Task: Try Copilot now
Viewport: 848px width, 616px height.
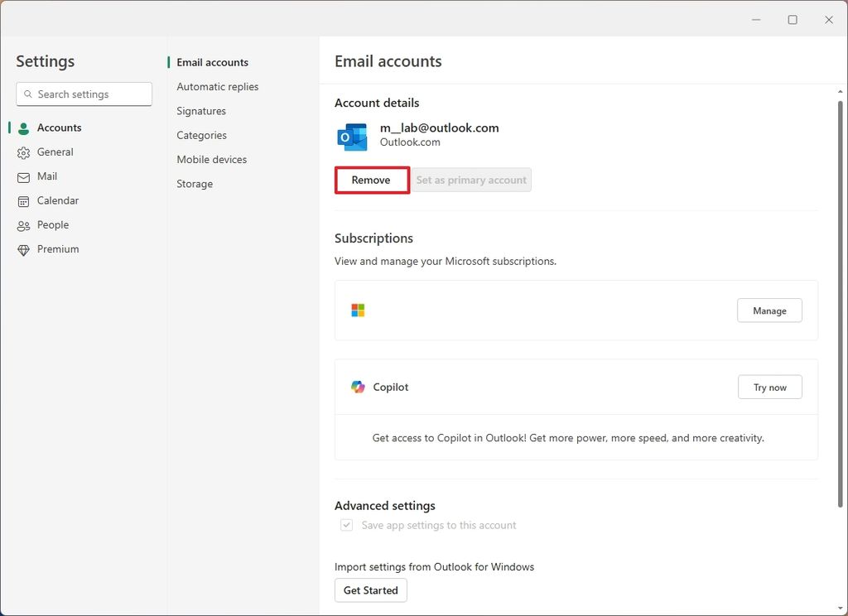Action: (x=769, y=387)
